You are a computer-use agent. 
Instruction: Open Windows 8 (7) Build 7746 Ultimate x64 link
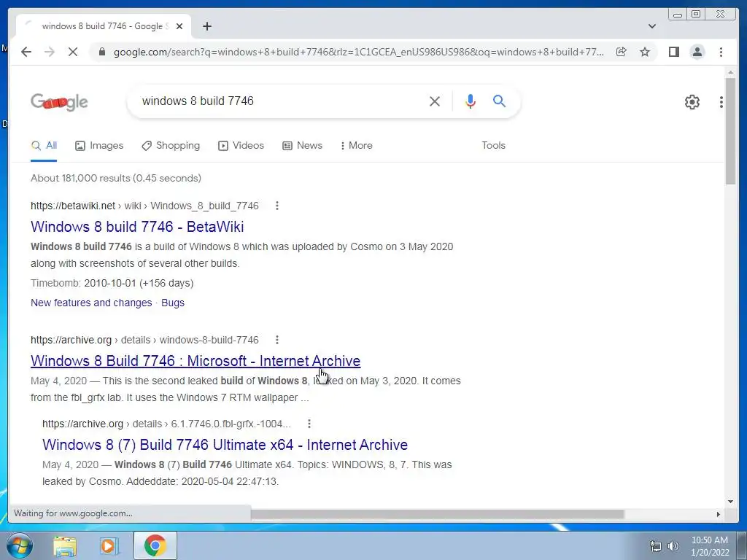(x=225, y=445)
